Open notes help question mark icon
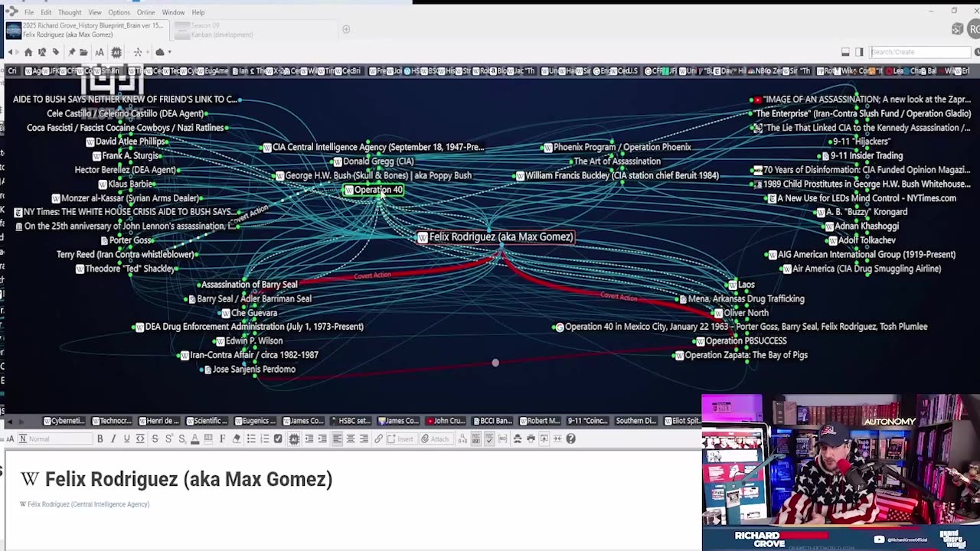Viewport: 980px width, 551px height. point(571,439)
